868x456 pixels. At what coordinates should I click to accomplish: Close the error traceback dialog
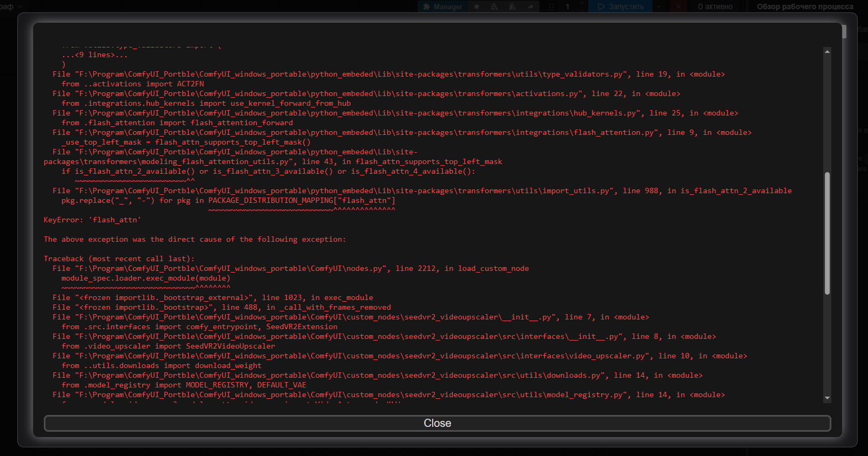pyautogui.click(x=437, y=423)
